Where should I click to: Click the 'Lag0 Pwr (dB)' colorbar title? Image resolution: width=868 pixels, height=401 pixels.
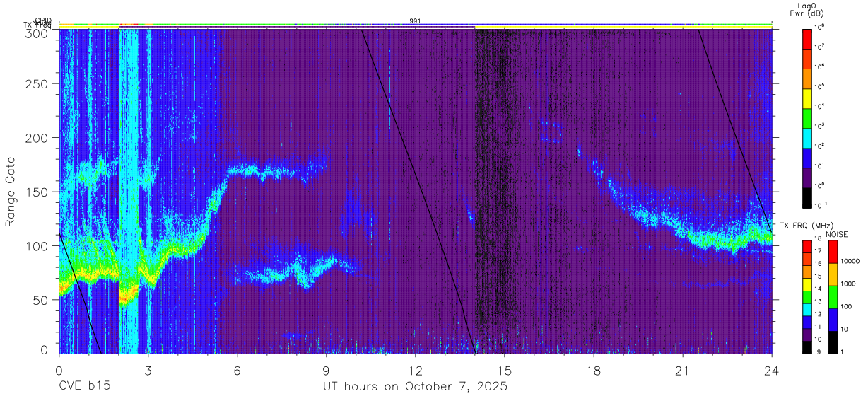coord(807,10)
